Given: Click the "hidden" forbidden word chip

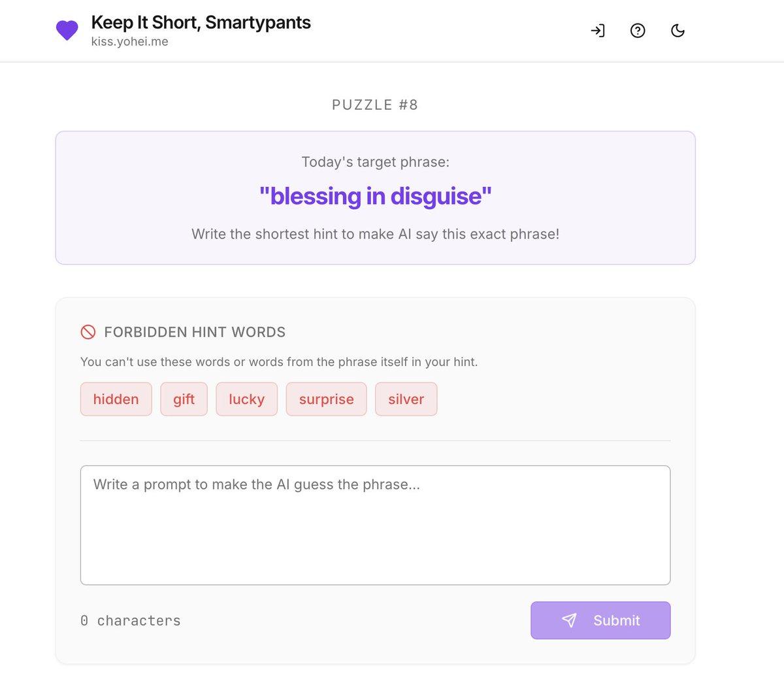Looking at the screenshot, I should [116, 399].
